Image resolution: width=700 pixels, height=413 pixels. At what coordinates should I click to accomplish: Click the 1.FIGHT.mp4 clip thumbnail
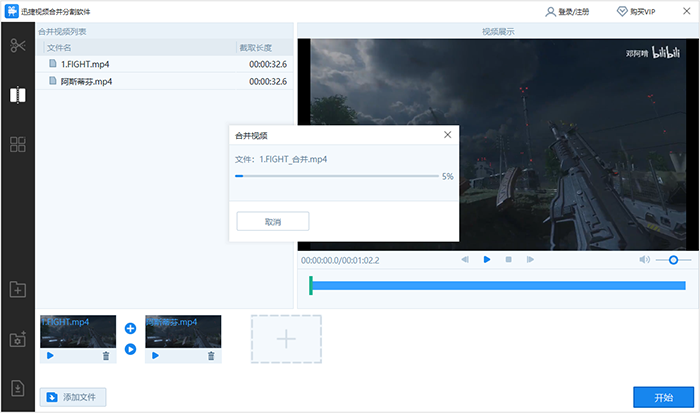pos(78,332)
